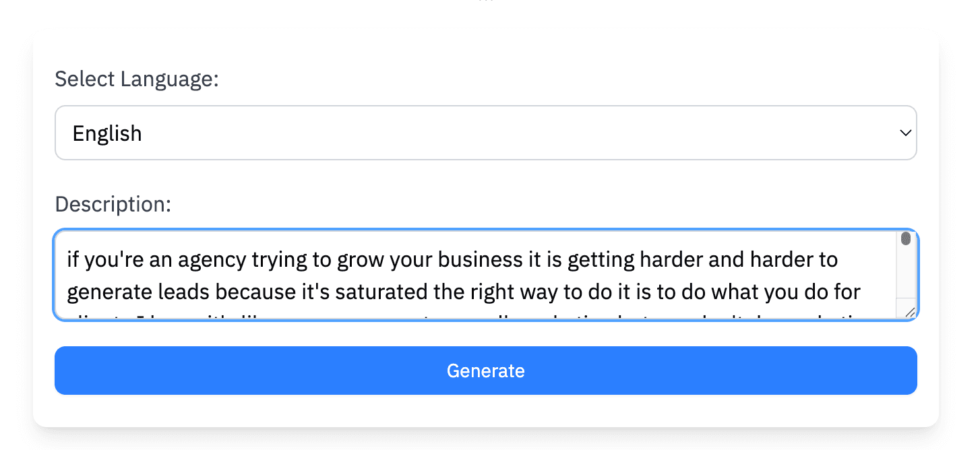This screenshot has height=450, width=980.
Task: Click the empty scrollbar track below the thumb
Action: 906,273
